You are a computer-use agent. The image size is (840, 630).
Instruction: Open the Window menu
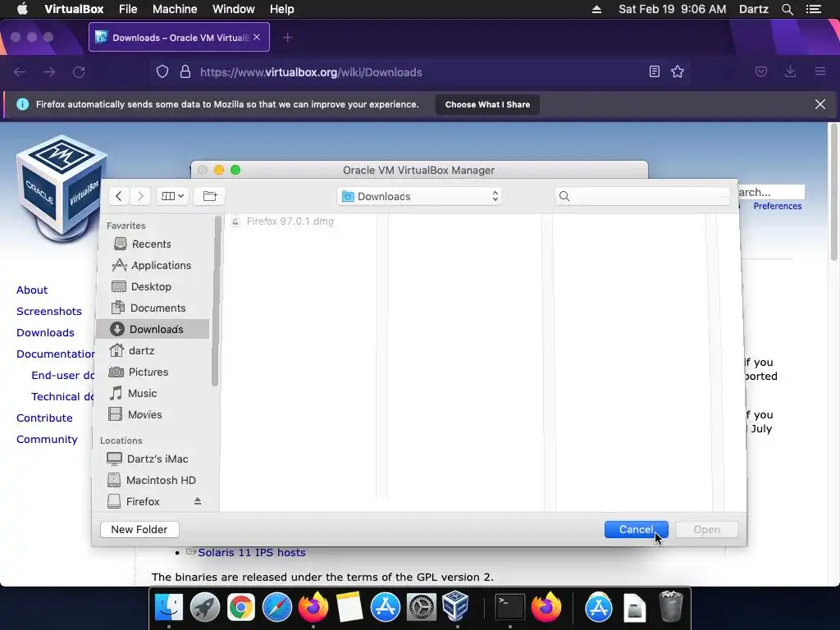pos(234,9)
